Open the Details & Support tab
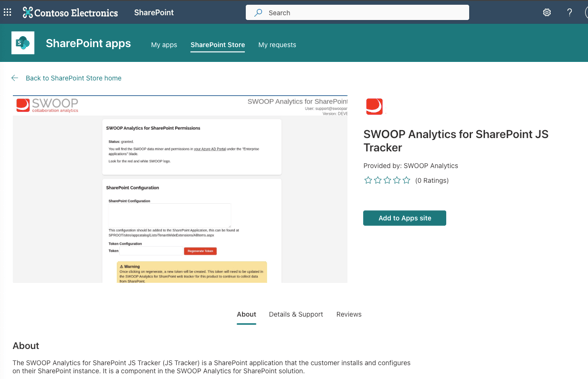This screenshot has height=379, width=588. 296,314
